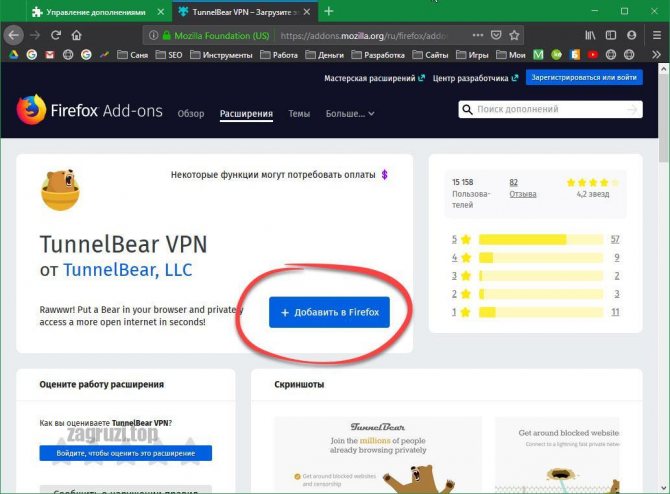The image size is (670, 494).
Task: Open the Get around blocked websites screenshot
Action: pos(557,455)
